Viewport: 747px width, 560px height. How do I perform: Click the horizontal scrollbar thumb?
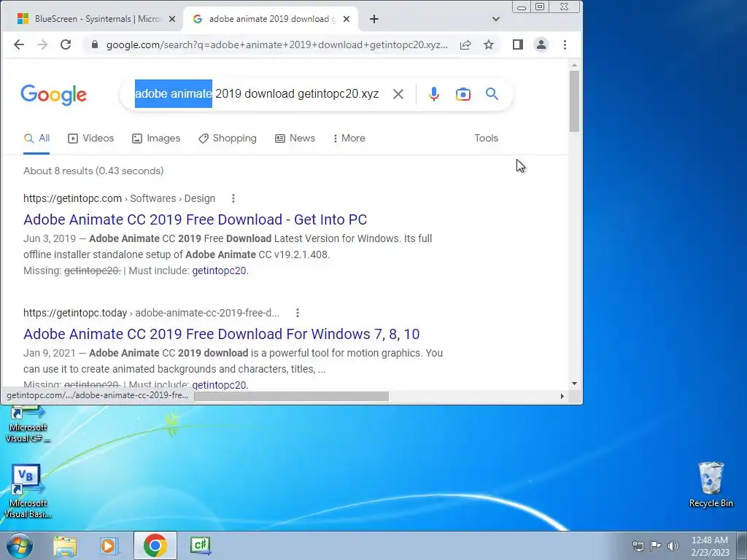(x=292, y=396)
